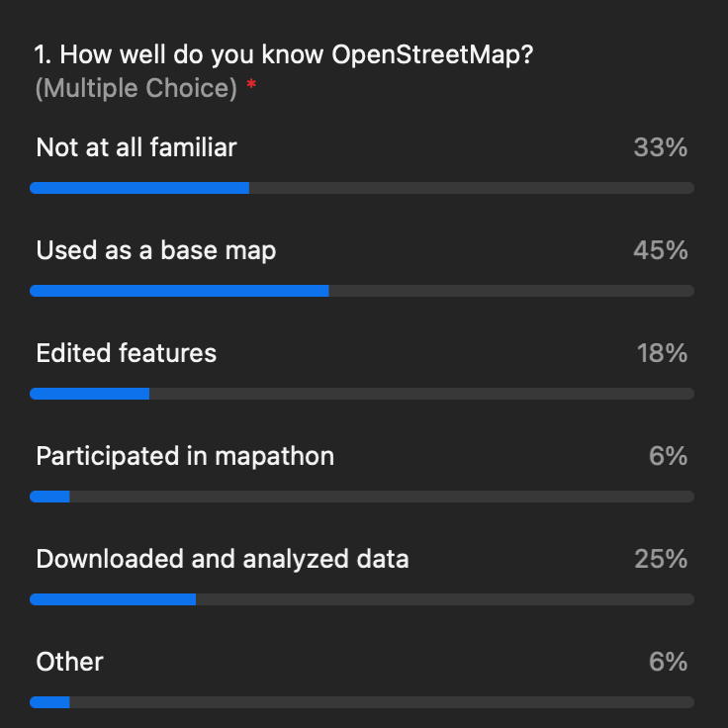Click the 25% result value

(661, 559)
